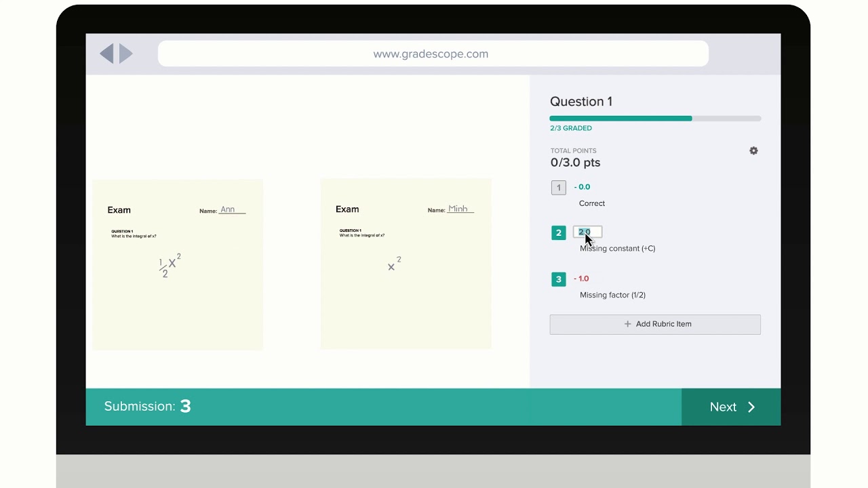868x488 pixels.
Task: Click the Missing constant (+C) description
Action: coord(618,248)
